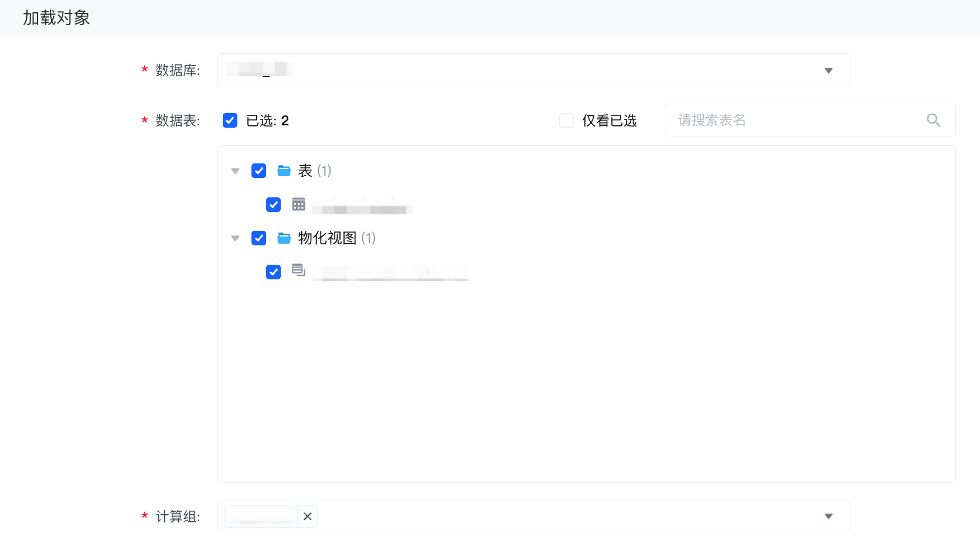Select the 物化视图 (1) folder label
Image resolution: width=980 pixels, height=547 pixels.
coord(337,238)
